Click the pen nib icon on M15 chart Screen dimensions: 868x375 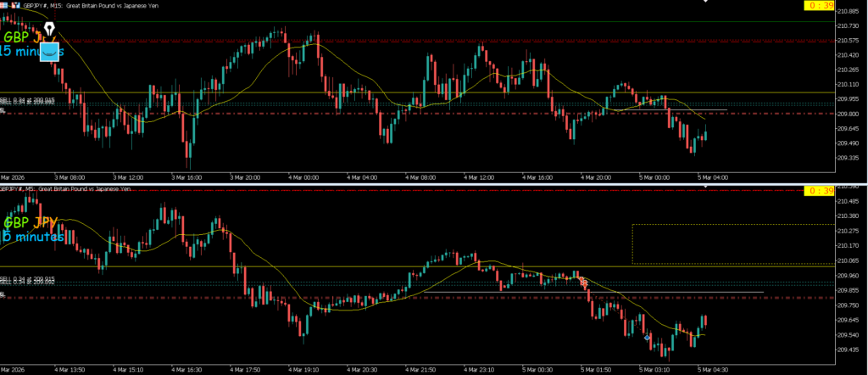pyautogui.click(x=50, y=31)
